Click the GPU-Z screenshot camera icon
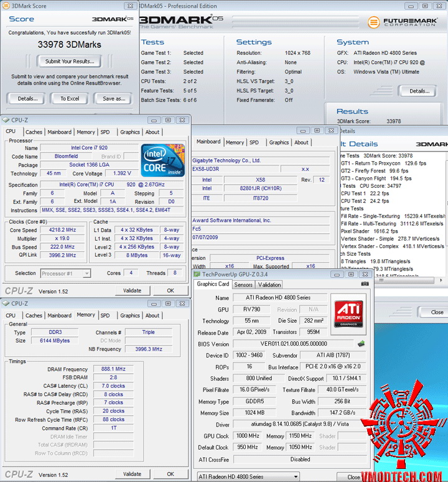The image size is (448, 482). (x=365, y=284)
